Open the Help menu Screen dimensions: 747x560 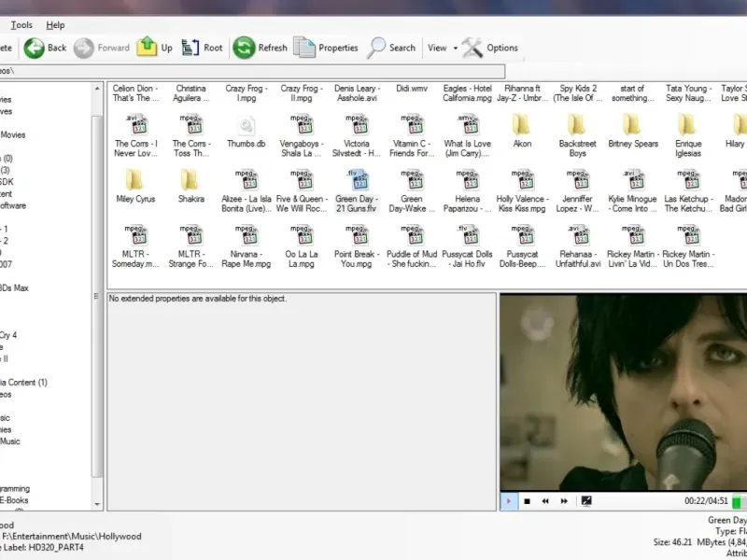(x=55, y=25)
